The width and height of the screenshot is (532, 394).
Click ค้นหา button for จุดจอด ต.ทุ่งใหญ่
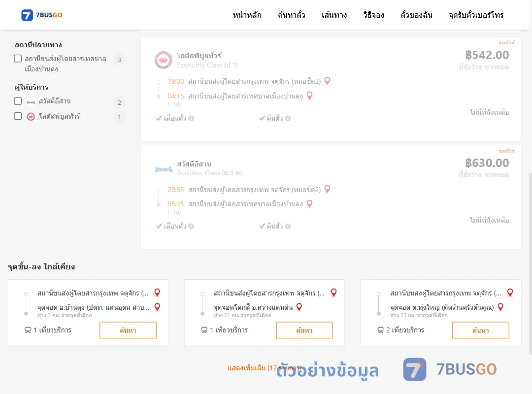tap(481, 330)
